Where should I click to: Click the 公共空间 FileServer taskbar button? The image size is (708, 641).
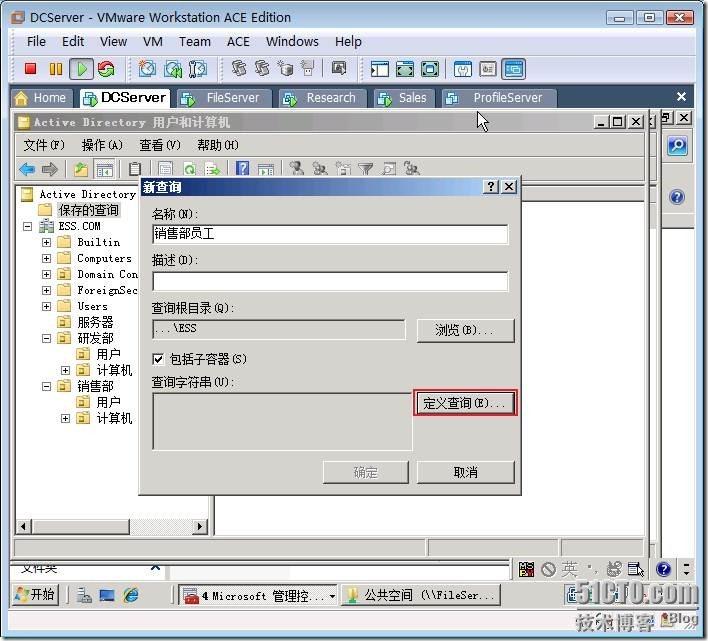pyautogui.click(x=421, y=595)
